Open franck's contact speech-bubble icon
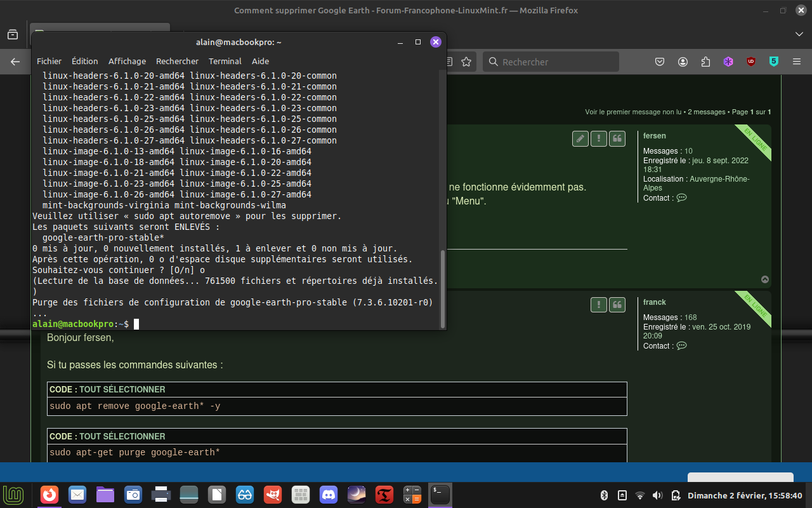 click(x=681, y=346)
